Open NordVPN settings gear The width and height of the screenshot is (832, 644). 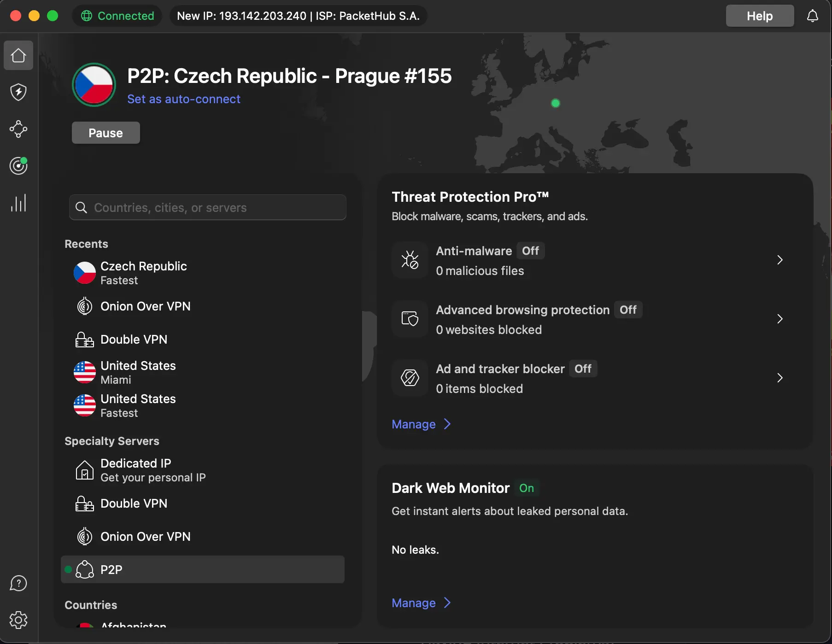point(18,620)
